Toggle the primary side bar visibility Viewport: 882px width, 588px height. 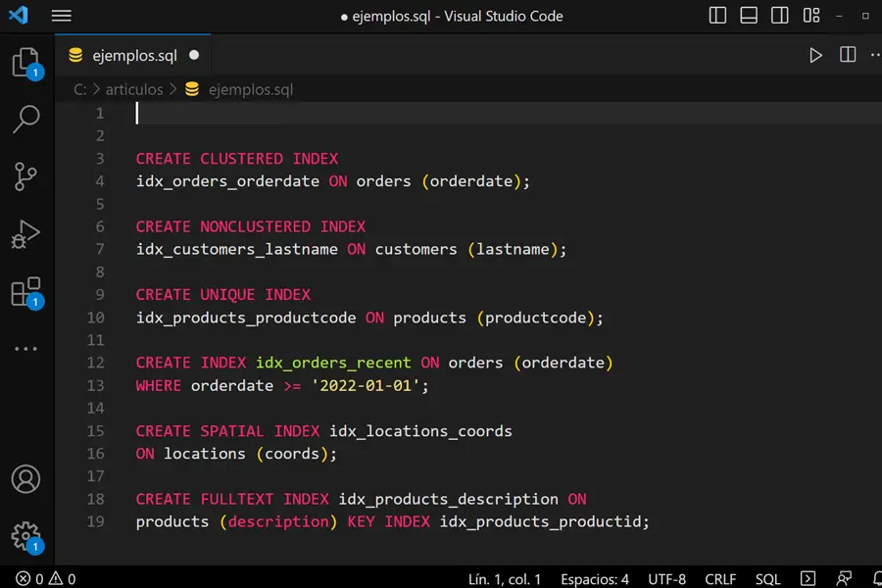(x=717, y=16)
